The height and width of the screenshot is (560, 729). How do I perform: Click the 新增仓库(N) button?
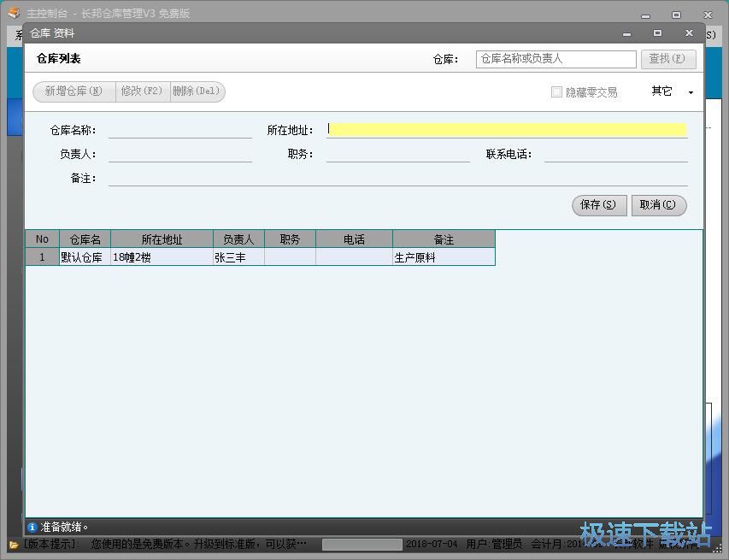(x=73, y=91)
